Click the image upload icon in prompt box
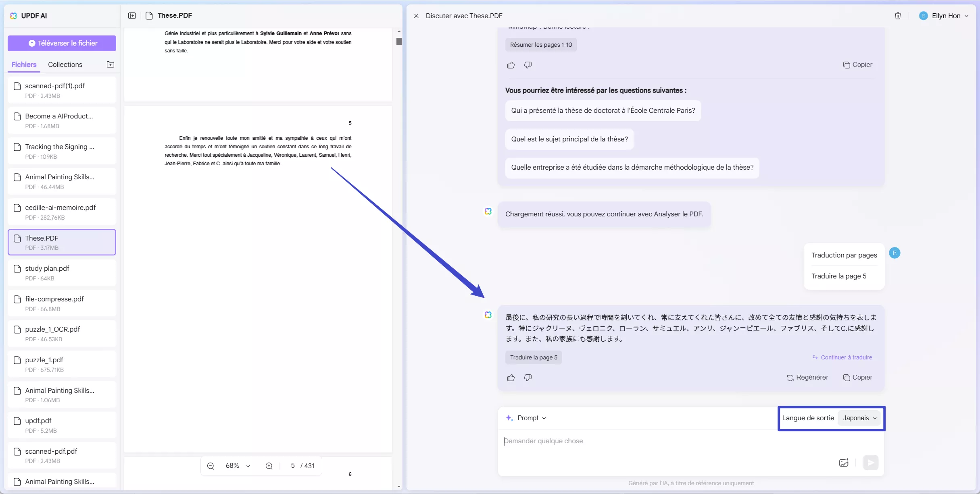 (844, 463)
